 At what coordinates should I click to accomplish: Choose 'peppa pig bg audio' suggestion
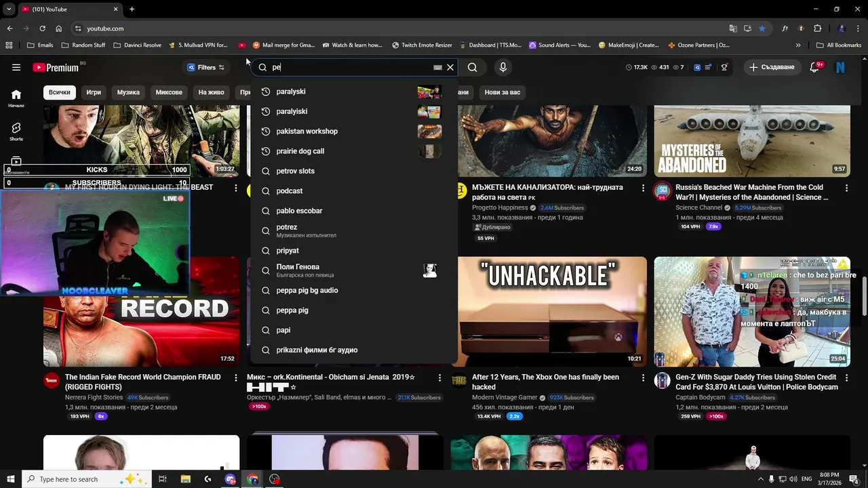(x=355, y=290)
